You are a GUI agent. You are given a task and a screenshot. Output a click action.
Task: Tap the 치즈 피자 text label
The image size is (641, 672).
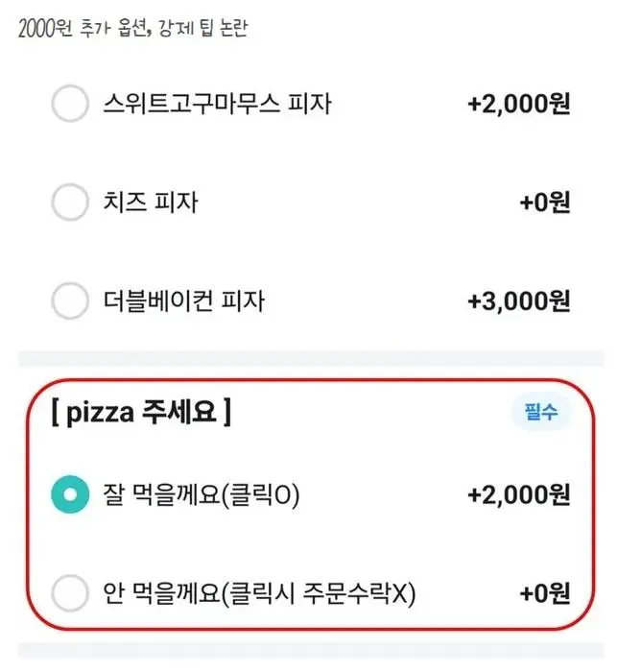tap(151, 203)
